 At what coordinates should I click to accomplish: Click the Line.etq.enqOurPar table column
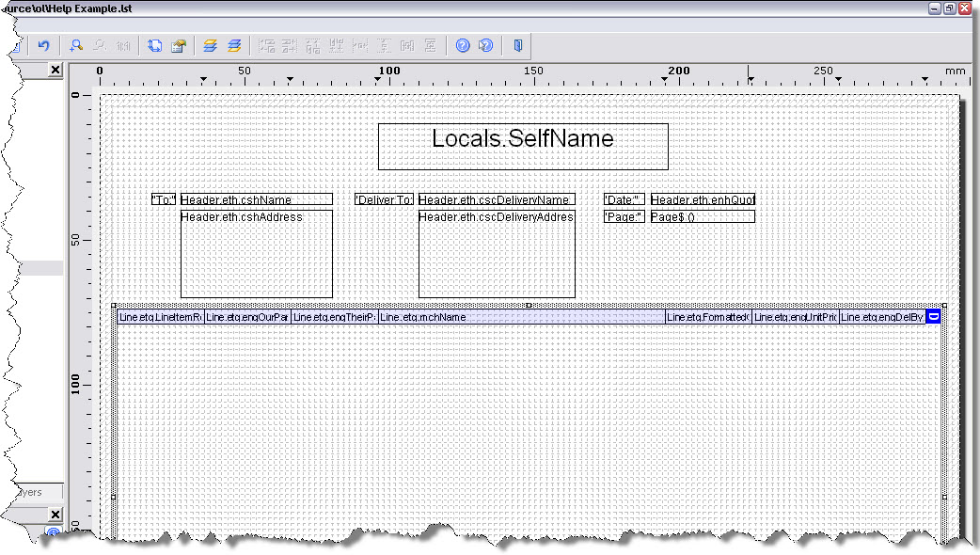(x=247, y=317)
